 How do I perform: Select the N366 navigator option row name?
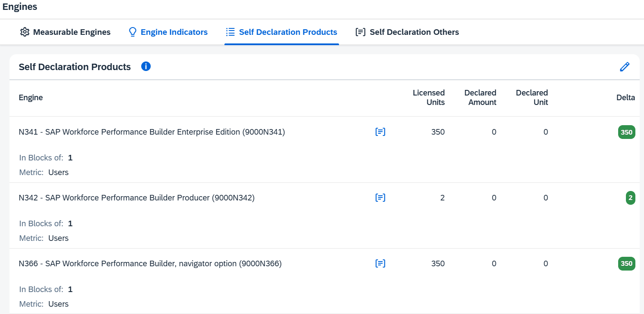tap(150, 264)
